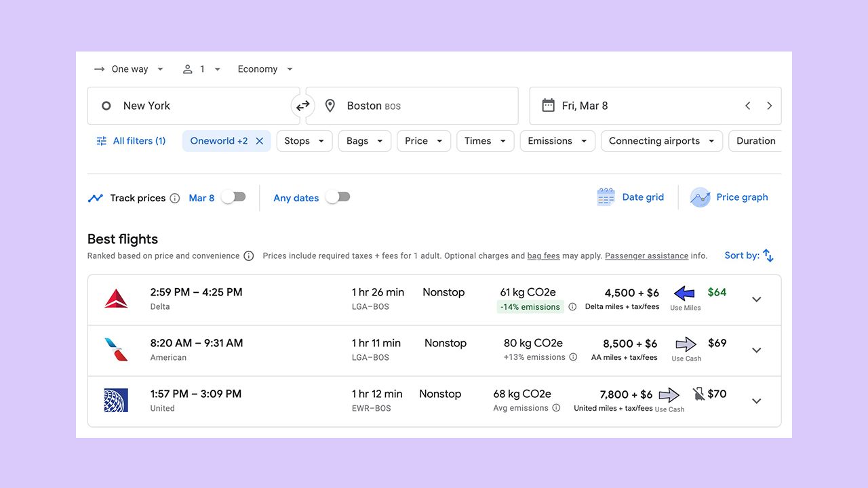Swap departure and destination airports
The width and height of the screenshot is (868, 488).
pyautogui.click(x=302, y=106)
